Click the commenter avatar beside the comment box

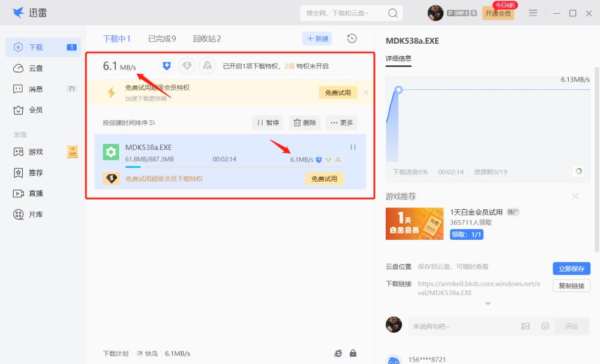pyautogui.click(x=394, y=324)
